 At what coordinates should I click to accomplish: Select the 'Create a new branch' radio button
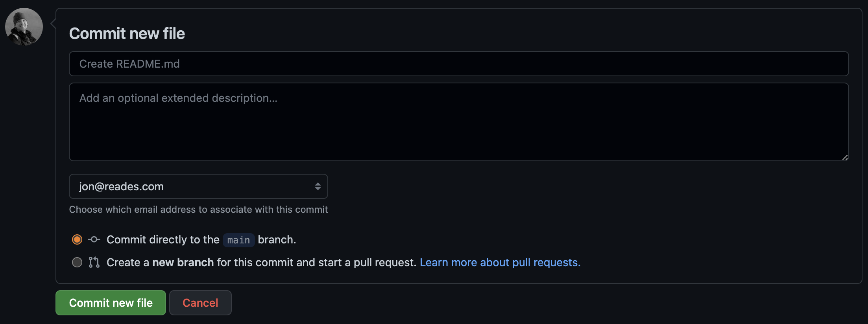coord(77,262)
